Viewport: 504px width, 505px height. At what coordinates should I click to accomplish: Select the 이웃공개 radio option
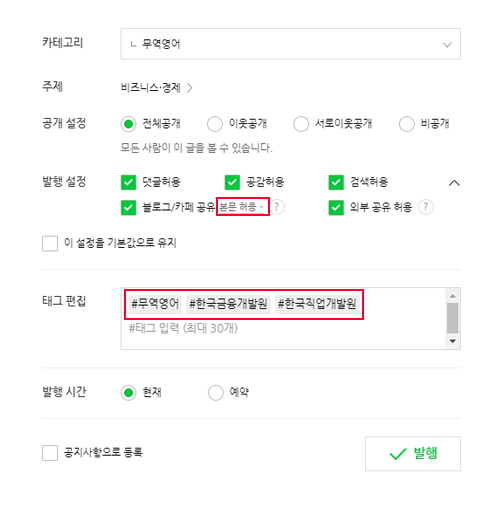215,124
